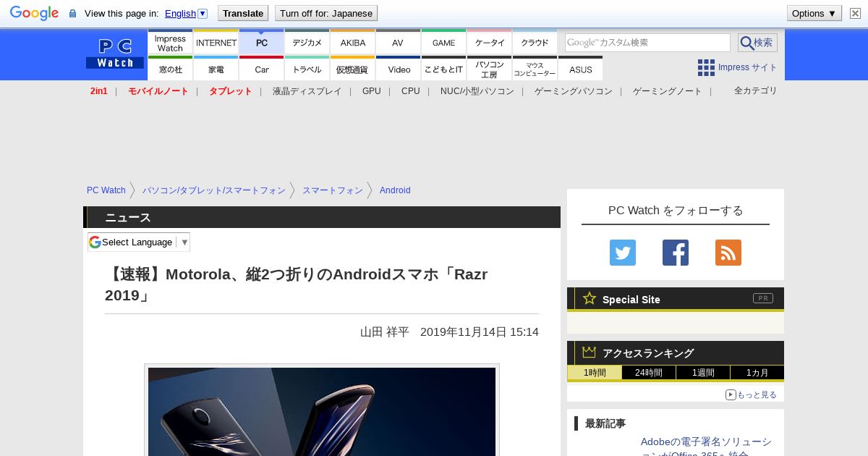868x456 pixels.
Task: Click the Android breadcrumb link
Action: [395, 190]
